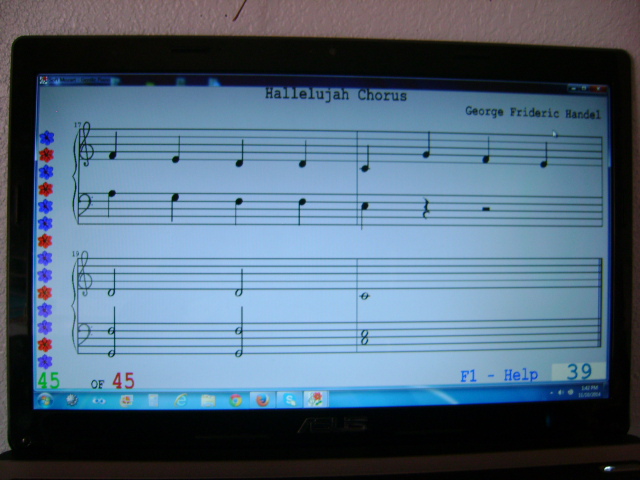Click the whole-note chord in the last bass measure

coord(364,338)
